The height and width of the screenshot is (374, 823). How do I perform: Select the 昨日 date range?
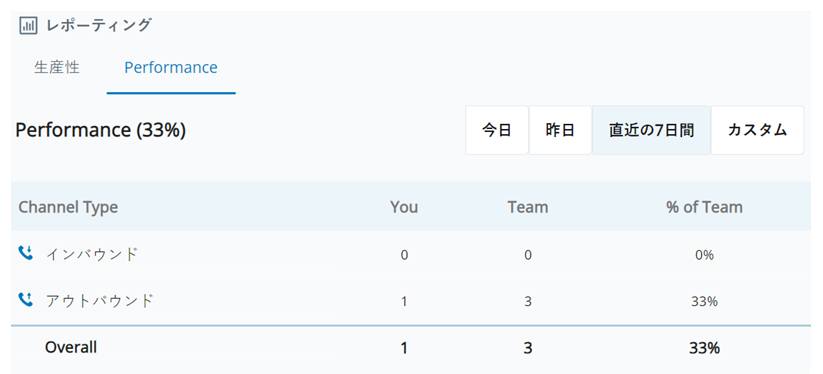coord(560,130)
